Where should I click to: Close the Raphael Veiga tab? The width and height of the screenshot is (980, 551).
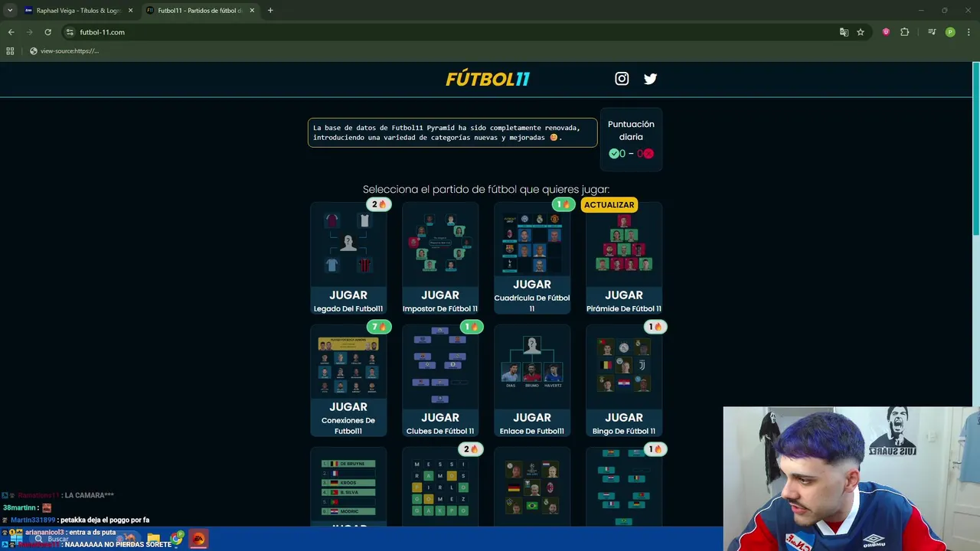[x=130, y=11]
